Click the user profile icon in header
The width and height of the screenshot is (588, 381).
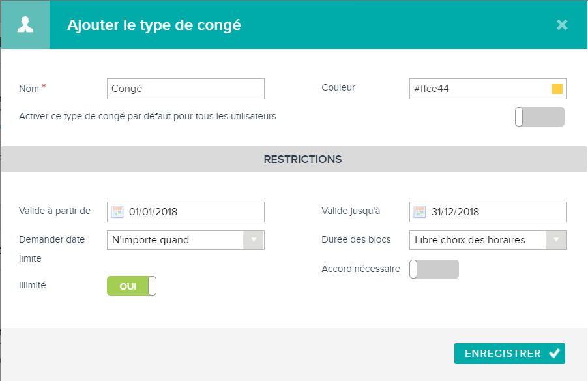point(25,25)
